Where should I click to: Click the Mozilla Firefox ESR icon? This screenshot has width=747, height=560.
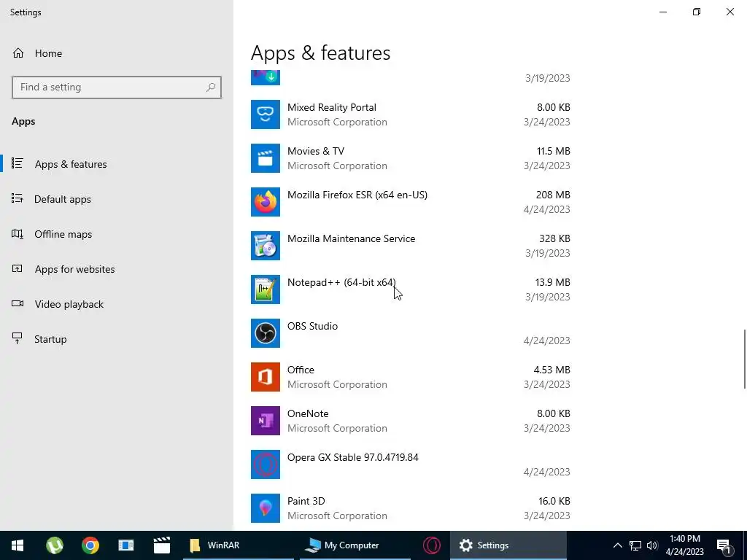coord(266,202)
